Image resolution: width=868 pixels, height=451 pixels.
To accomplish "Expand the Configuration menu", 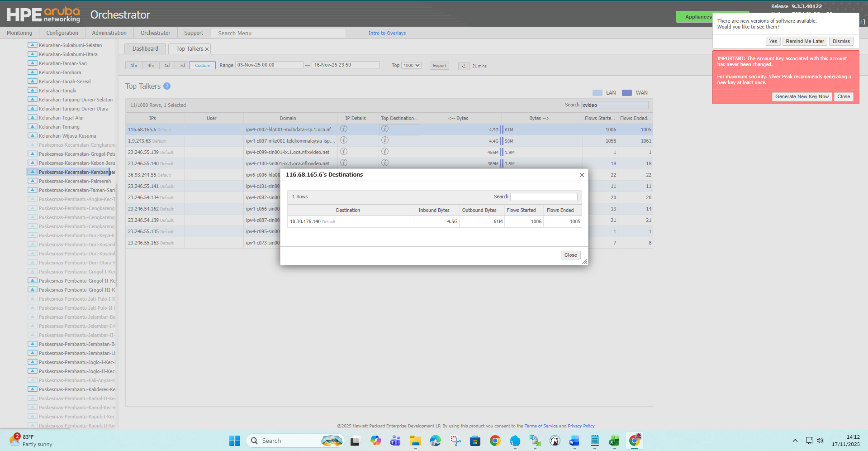I will pos(62,33).
